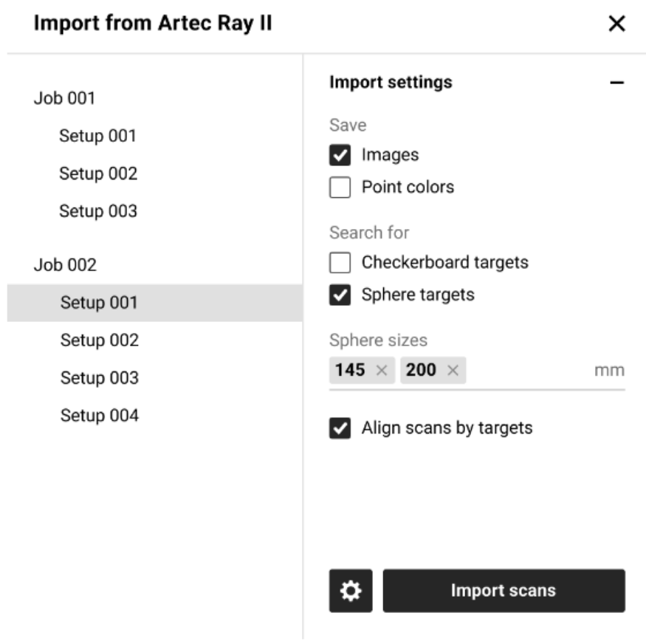Collapse the Import settings section
Screen dimensions: 646x644
[x=616, y=83]
